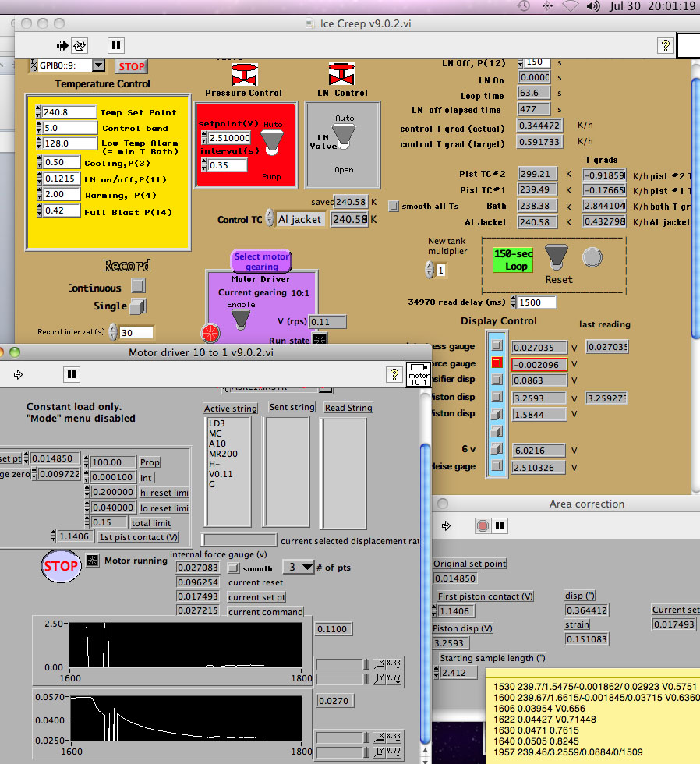
Task: Toggle the Continuous record checkbox
Action: point(138,286)
